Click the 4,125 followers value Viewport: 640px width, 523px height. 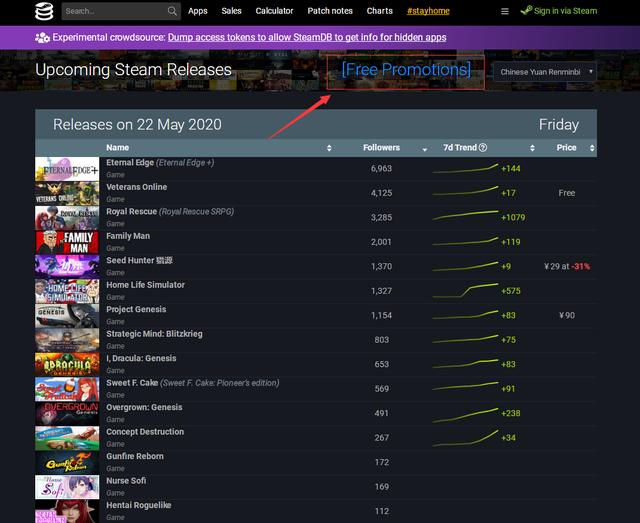click(x=381, y=193)
